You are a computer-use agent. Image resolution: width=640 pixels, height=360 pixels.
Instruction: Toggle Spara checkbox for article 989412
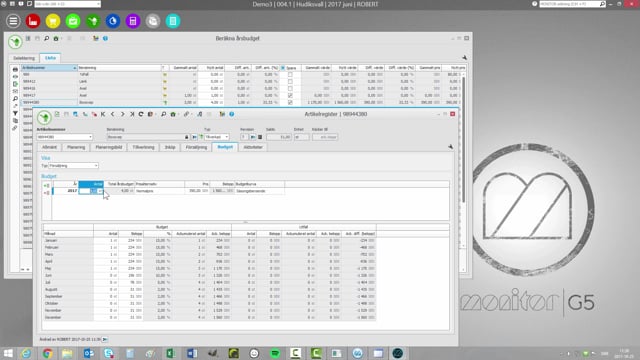pos(290,82)
